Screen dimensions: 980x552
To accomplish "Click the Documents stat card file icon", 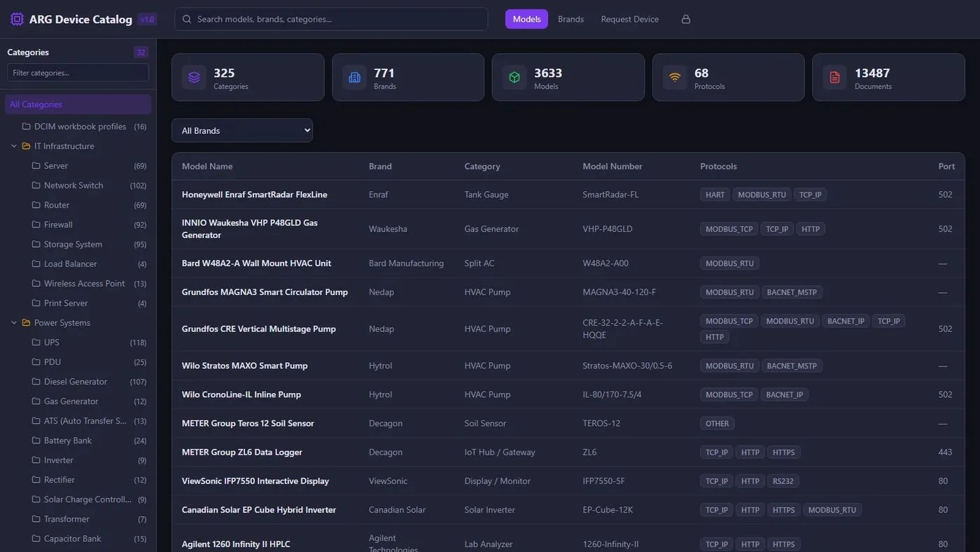I will [834, 77].
